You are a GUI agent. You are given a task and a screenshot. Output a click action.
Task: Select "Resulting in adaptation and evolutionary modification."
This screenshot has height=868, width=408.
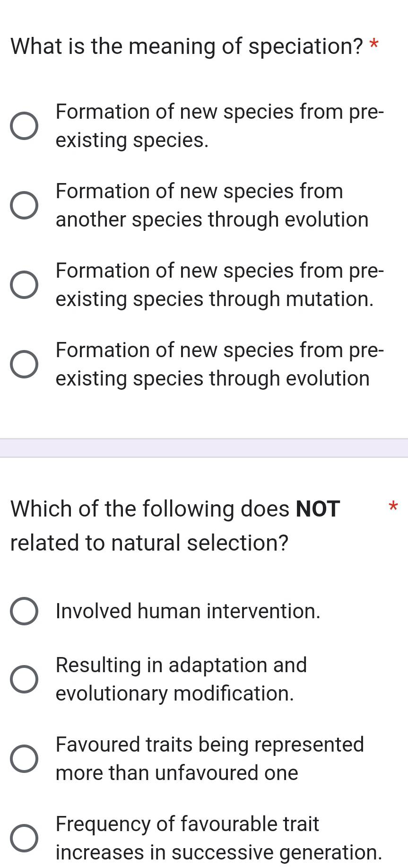[x=24, y=679]
